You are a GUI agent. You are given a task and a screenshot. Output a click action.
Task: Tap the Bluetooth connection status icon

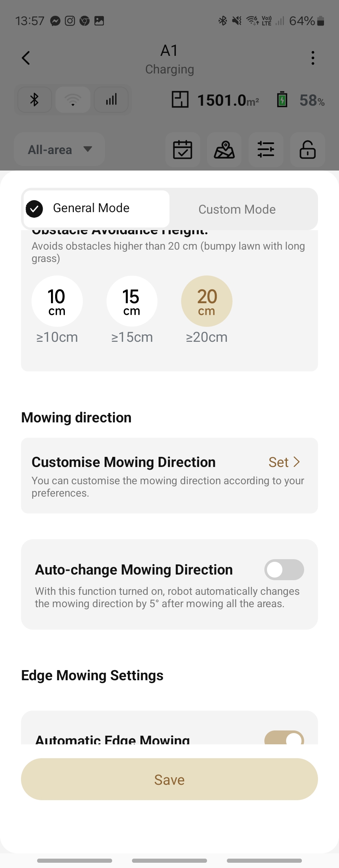(34, 100)
